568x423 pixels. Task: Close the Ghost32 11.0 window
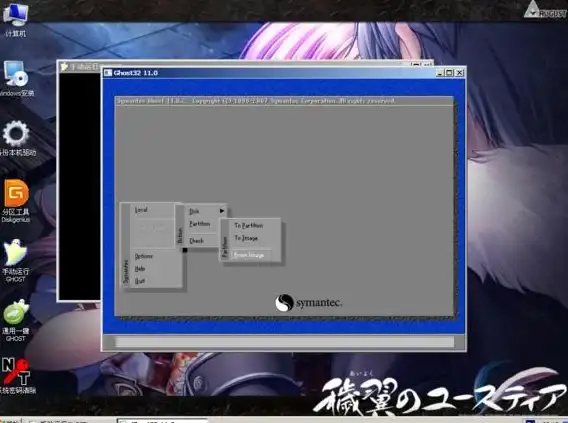459,73
